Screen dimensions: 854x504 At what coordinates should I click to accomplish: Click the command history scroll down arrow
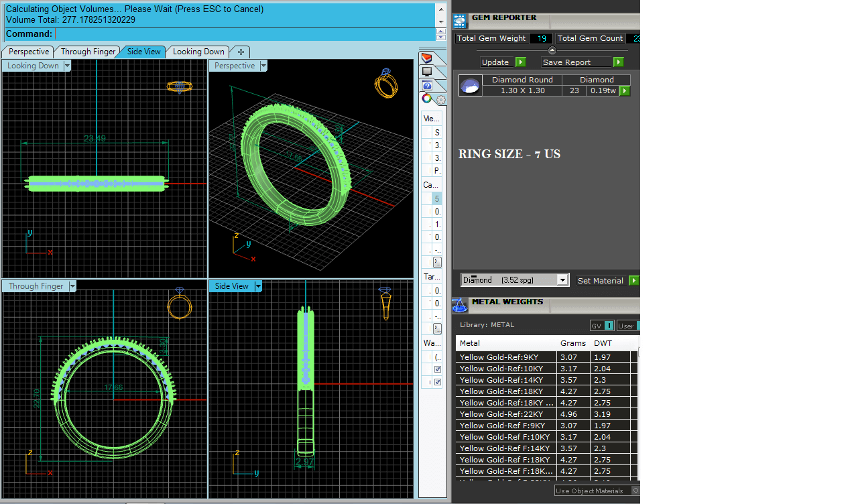[x=440, y=21]
